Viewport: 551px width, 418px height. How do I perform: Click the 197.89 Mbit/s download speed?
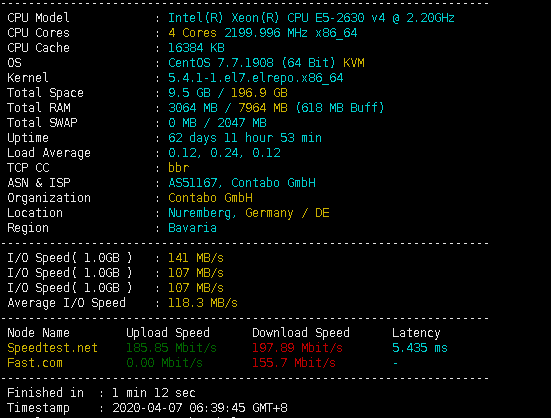pyautogui.click(x=298, y=348)
